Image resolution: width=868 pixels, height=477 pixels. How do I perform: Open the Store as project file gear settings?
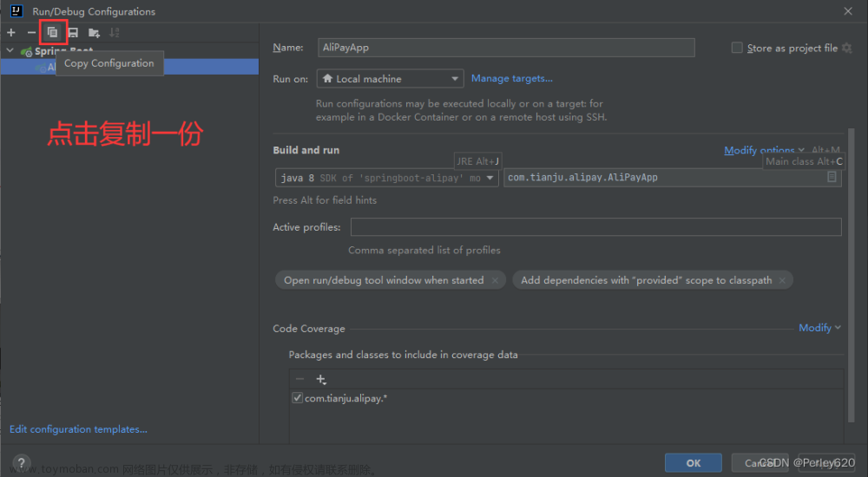pos(847,49)
